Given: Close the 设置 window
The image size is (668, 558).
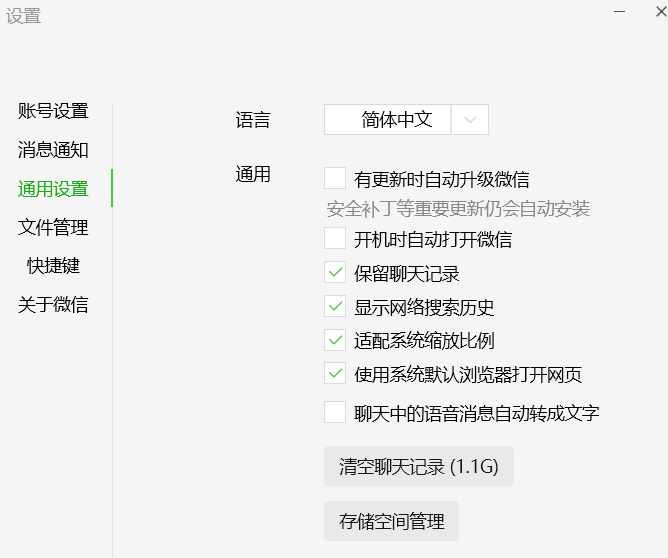Looking at the screenshot, I should pyautogui.click(x=661, y=12).
